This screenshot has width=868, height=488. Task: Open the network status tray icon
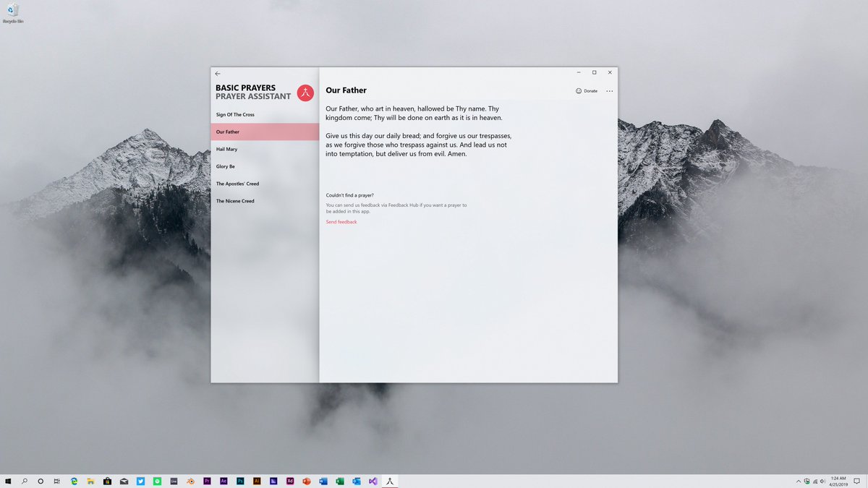(815, 481)
